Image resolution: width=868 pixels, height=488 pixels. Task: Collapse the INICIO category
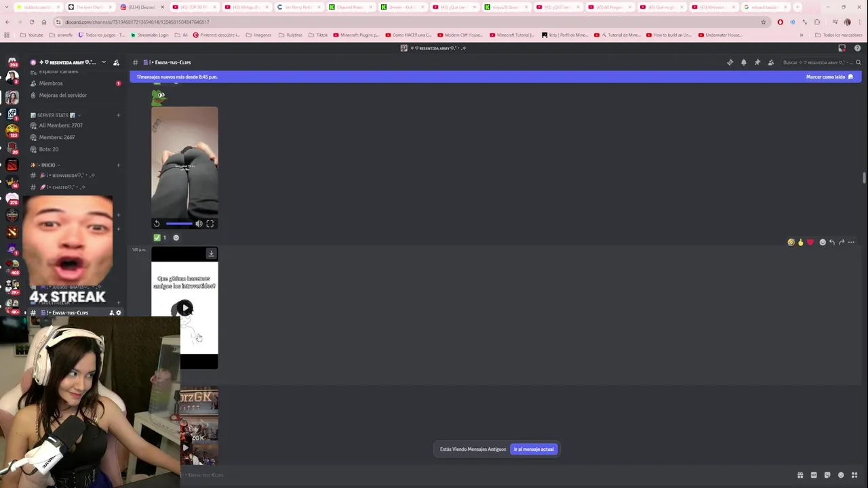tap(45, 165)
